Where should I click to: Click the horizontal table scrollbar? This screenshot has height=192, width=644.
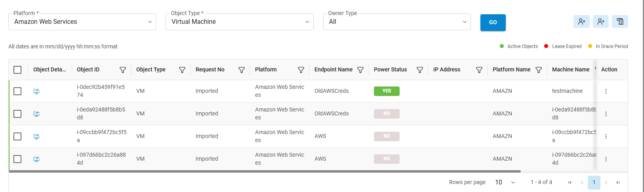pyautogui.click(x=265, y=171)
